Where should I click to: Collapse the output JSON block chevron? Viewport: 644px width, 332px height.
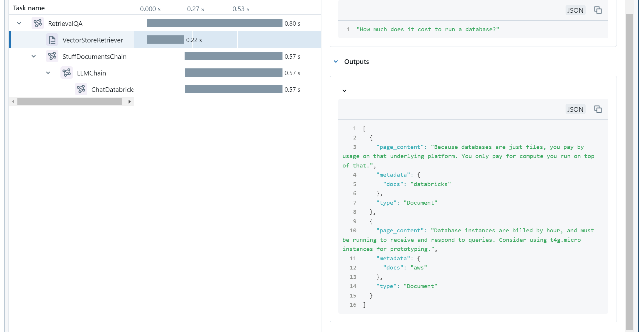click(x=344, y=91)
